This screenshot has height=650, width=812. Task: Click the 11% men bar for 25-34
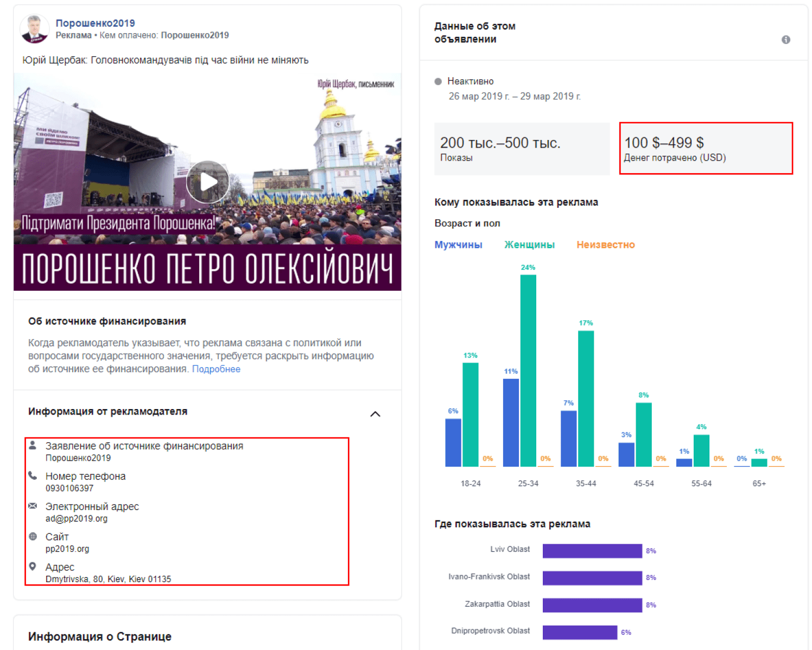511,423
